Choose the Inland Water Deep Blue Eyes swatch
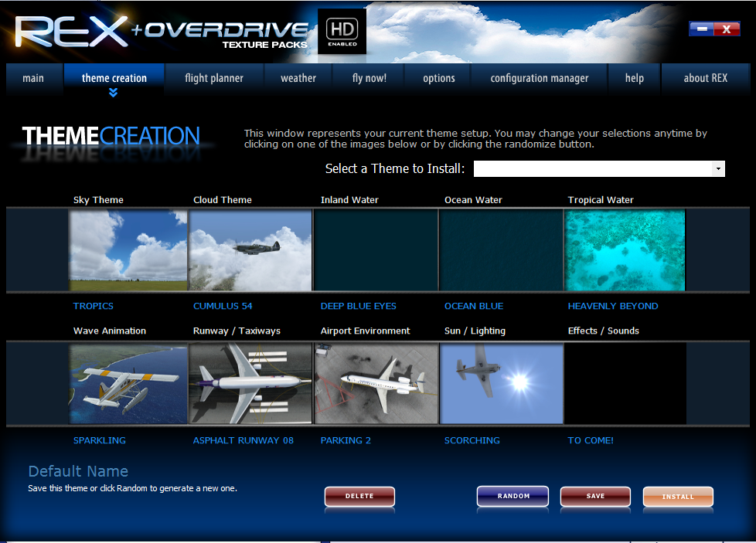This screenshot has width=756, height=543. [x=376, y=250]
